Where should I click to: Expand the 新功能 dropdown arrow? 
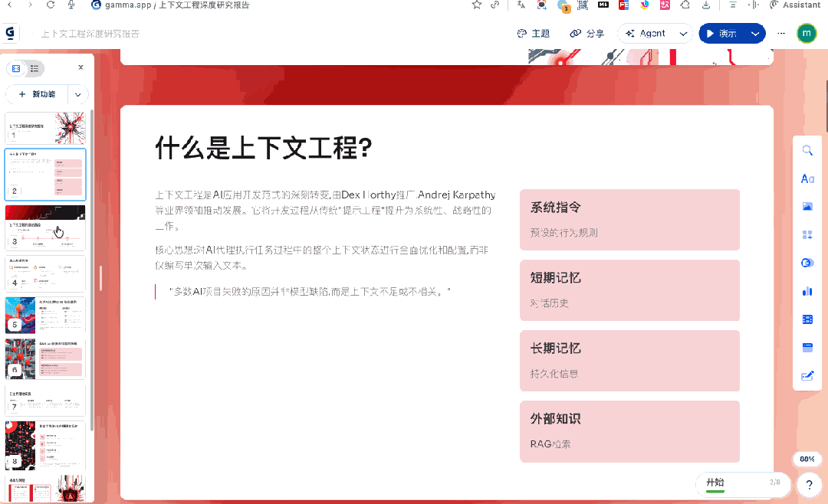pyautogui.click(x=77, y=94)
